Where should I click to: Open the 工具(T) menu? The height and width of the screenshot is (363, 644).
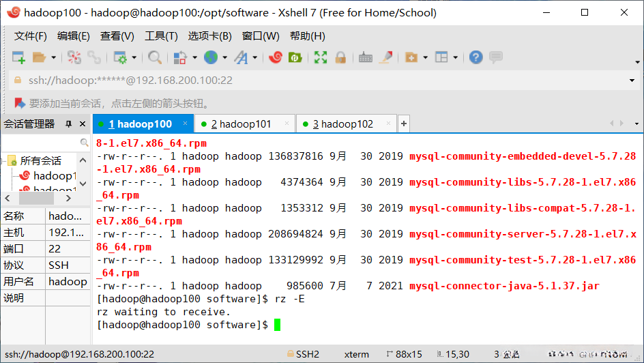[161, 36]
